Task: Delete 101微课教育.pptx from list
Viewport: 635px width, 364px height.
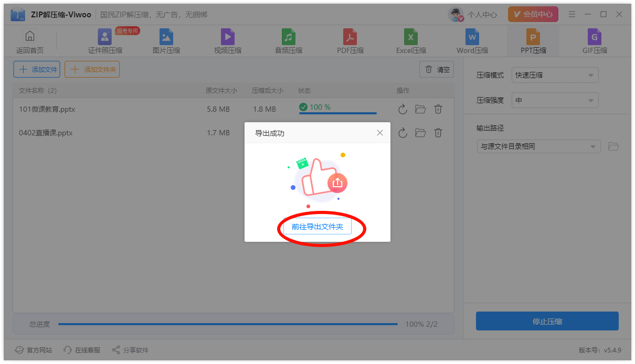Action: pos(438,109)
